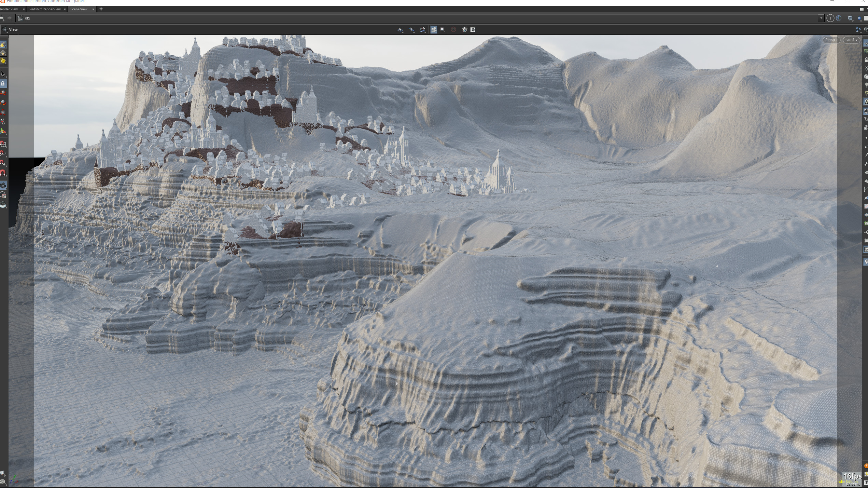Add a new pane tab with plus
Screen dimensions: 868x488
101,9
